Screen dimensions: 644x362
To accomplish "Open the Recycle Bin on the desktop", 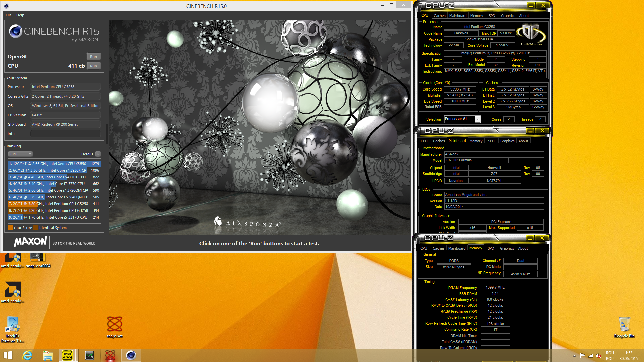I will pyautogui.click(x=624, y=327).
